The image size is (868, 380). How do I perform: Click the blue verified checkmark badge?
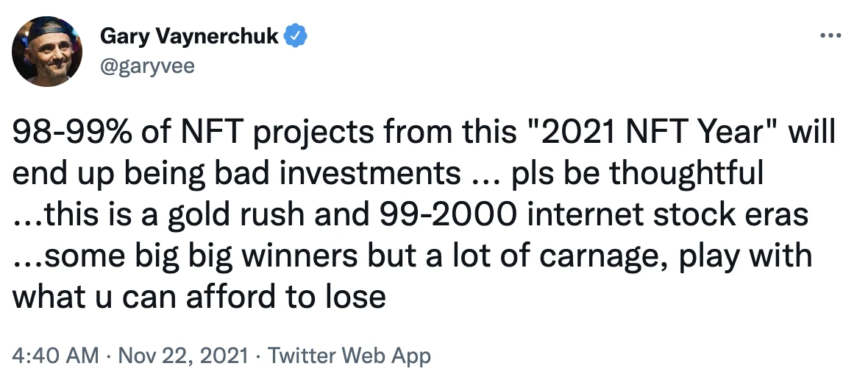pos(296,36)
